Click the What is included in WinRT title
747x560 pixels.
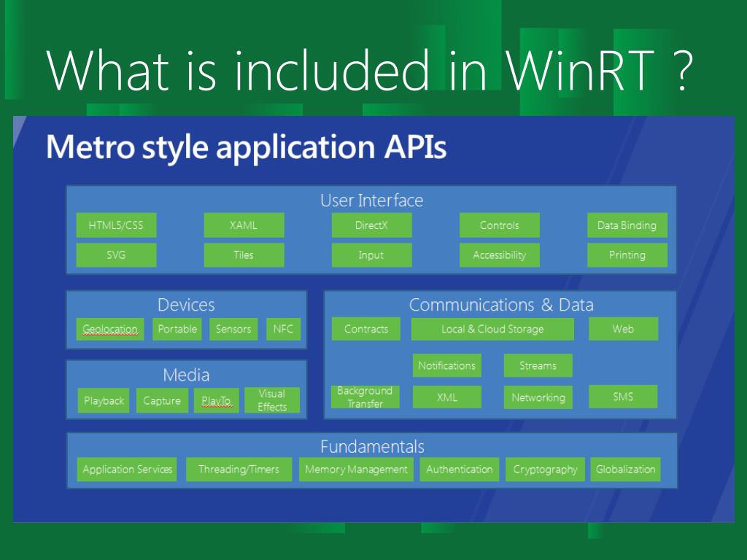369,71
